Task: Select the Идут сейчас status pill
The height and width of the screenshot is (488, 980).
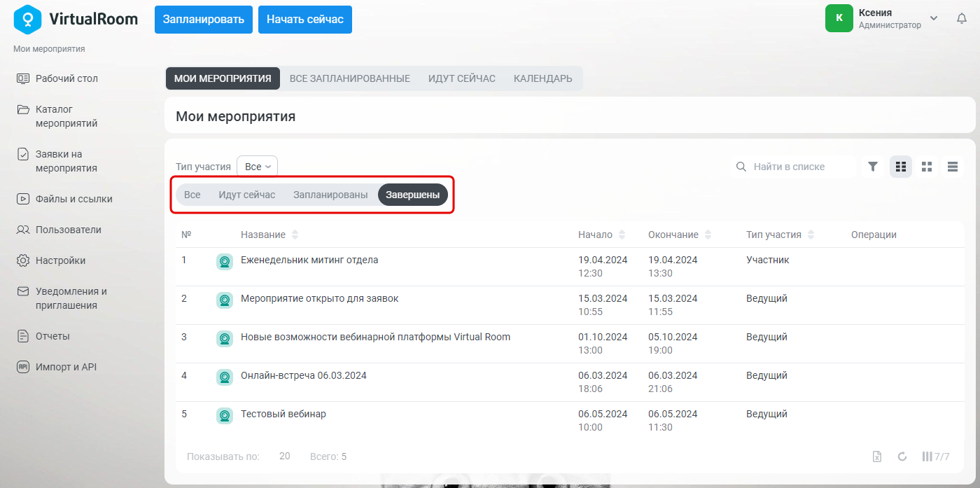Action: click(247, 195)
